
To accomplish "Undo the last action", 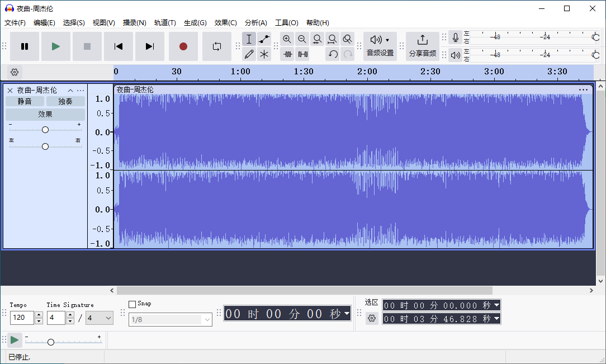I will click(333, 54).
